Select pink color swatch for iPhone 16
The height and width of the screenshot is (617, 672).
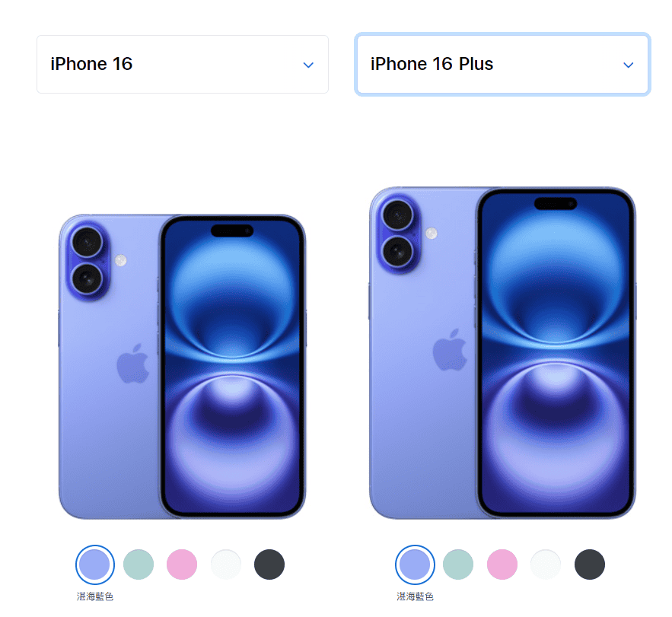click(x=182, y=565)
